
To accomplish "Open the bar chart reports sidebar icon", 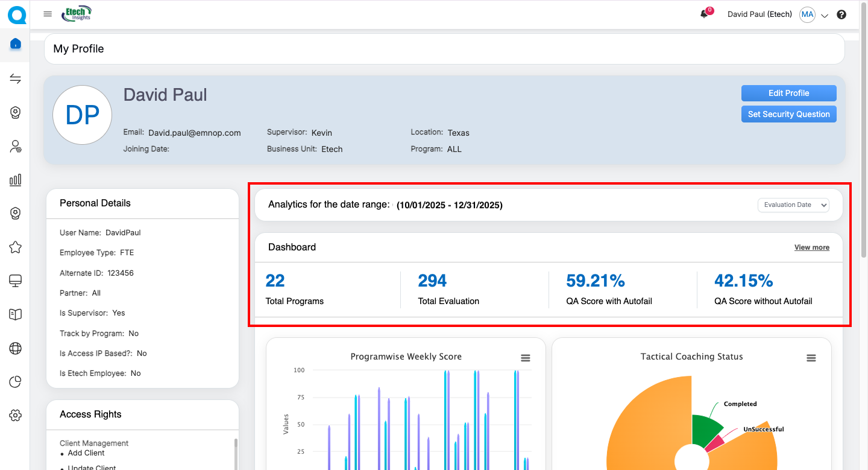I will [x=16, y=180].
